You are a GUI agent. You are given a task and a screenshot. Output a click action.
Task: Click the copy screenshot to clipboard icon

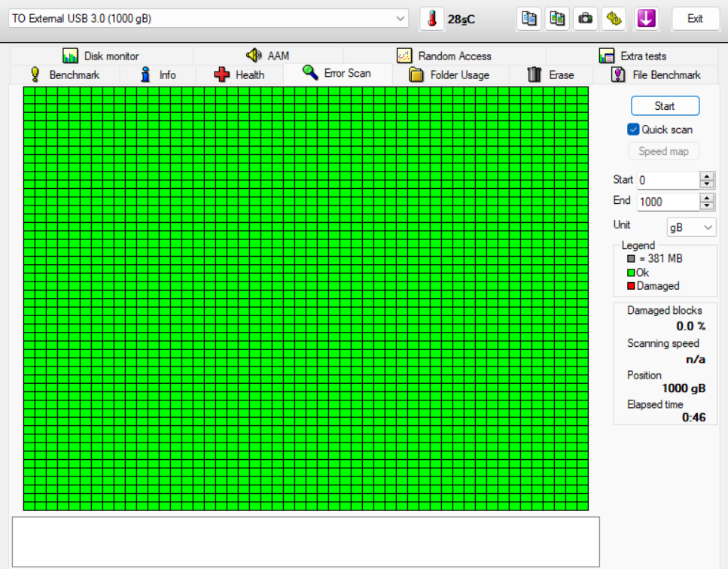coord(557,19)
